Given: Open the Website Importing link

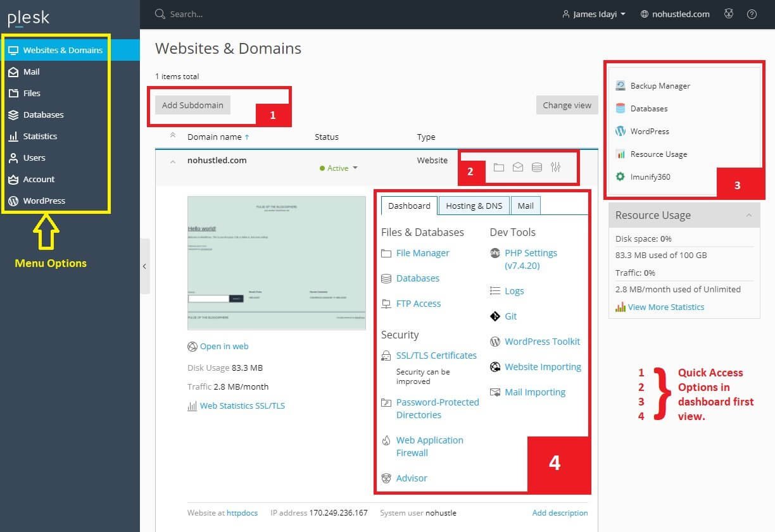Looking at the screenshot, I should pos(543,367).
